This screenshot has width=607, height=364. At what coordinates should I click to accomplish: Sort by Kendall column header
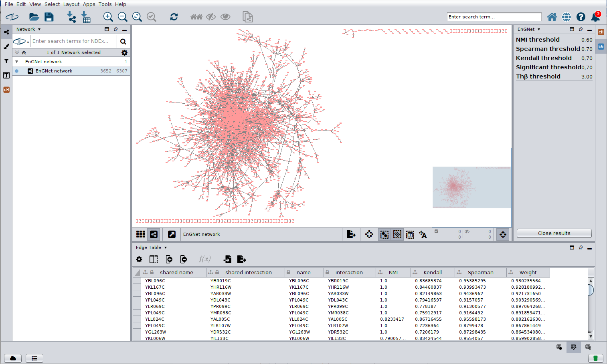[433, 272]
